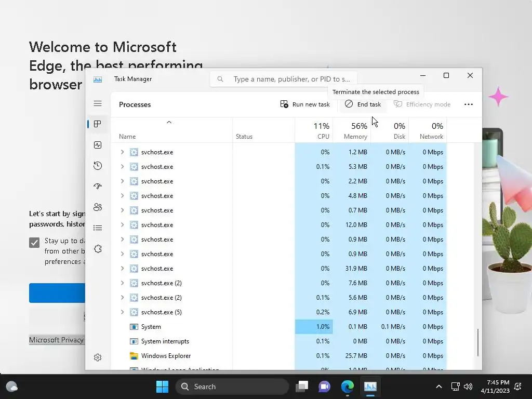Click the Task Manager app icon in title bar
The width and height of the screenshot is (532, 399).
[98, 79]
